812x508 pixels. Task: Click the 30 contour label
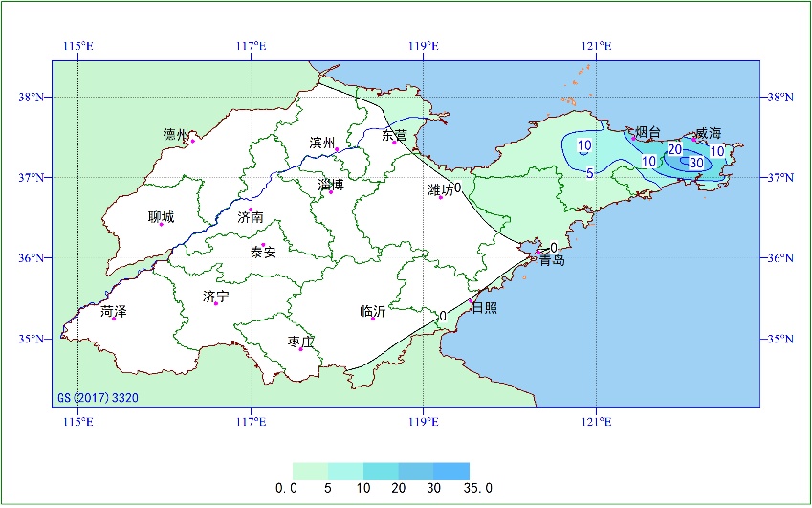coord(696,163)
